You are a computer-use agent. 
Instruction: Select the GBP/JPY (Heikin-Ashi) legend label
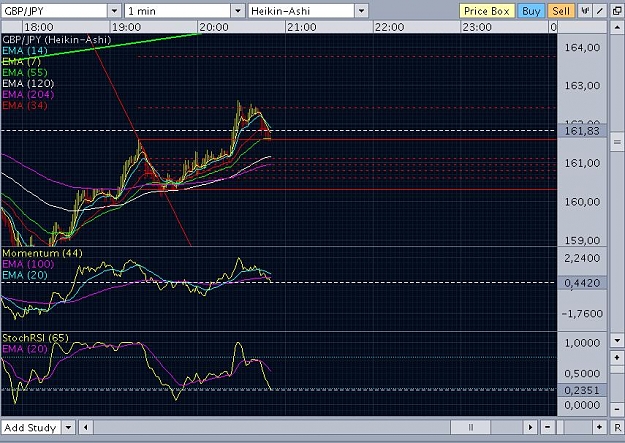[x=57, y=39]
